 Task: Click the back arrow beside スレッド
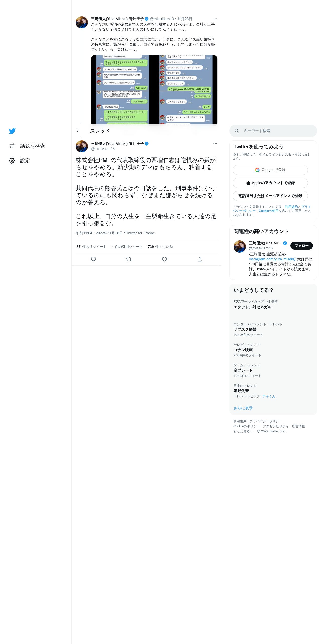tap(78, 131)
